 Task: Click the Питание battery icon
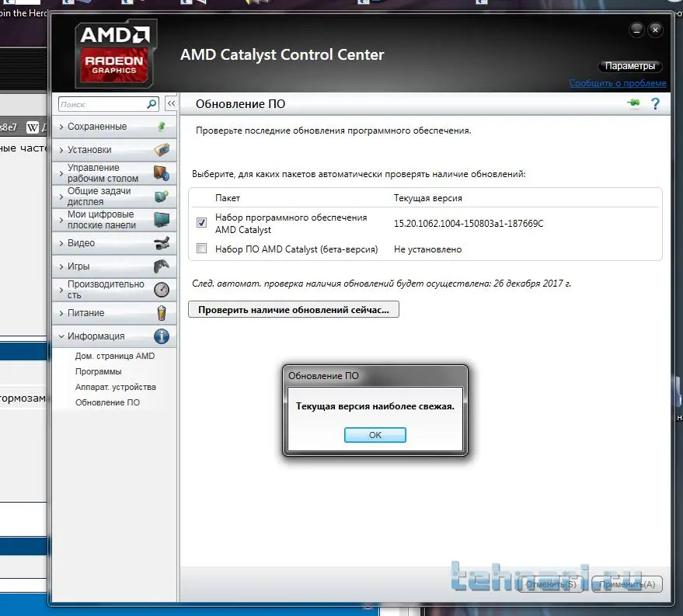pos(162,312)
